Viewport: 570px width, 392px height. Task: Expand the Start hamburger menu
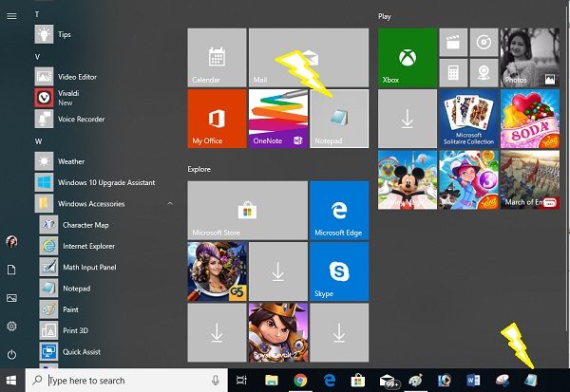(11, 16)
